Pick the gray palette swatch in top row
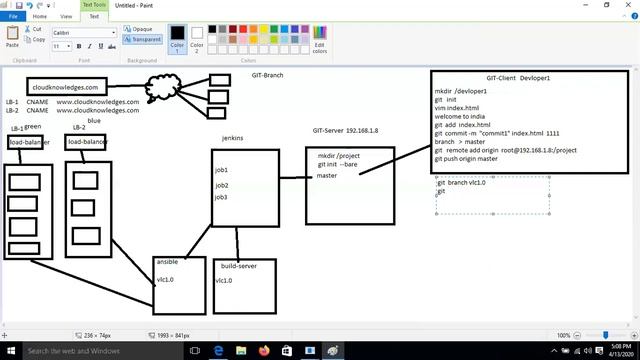Image resolution: width=640 pixels, height=360 pixels. 222,29
